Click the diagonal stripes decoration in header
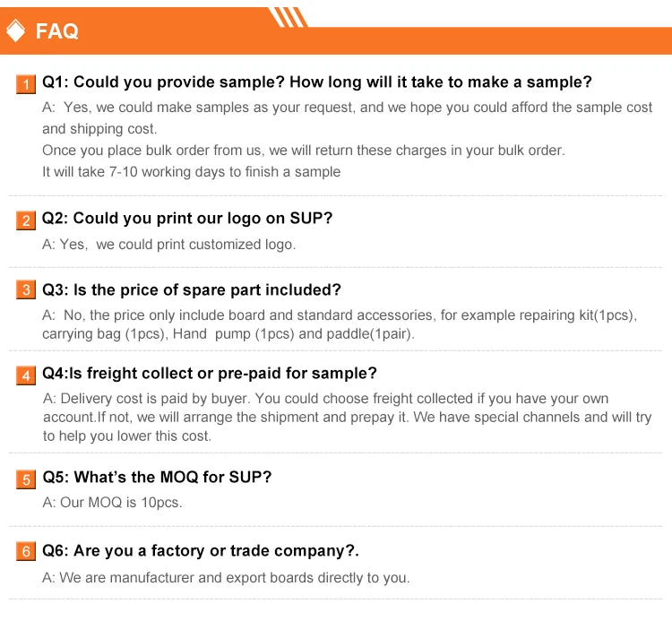 [x=289, y=16]
